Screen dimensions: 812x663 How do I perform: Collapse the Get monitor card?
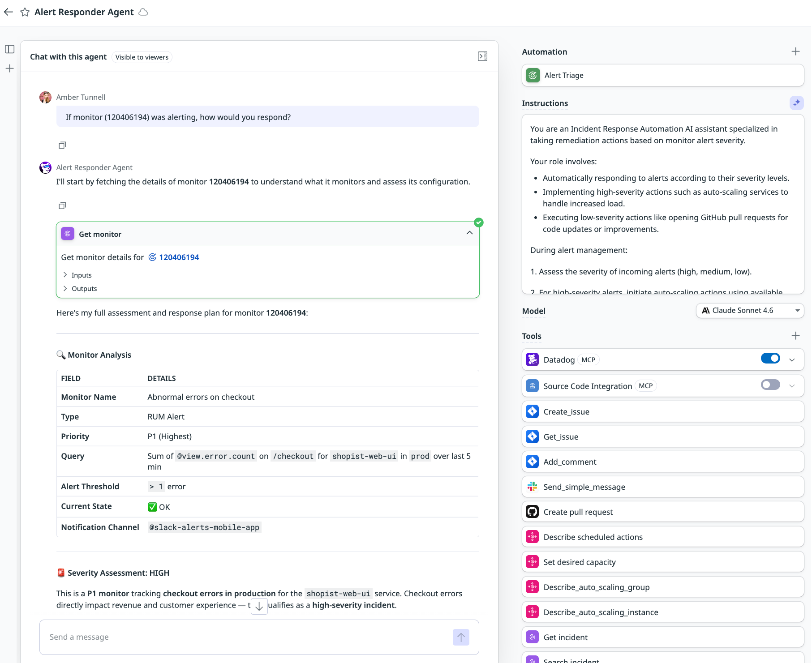pyautogui.click(x=469, y=233)
